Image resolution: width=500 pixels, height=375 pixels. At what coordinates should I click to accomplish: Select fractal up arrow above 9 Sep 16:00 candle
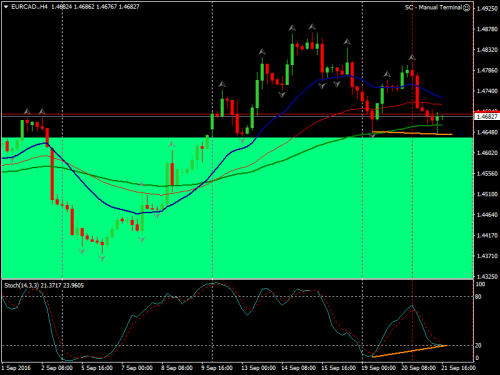[x=222, y=84]
